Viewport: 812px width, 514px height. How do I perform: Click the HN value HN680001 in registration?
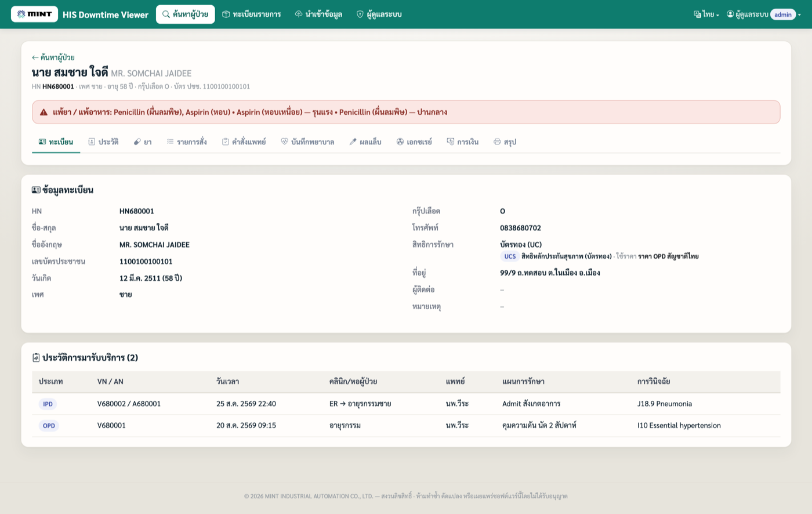[136, 211]
